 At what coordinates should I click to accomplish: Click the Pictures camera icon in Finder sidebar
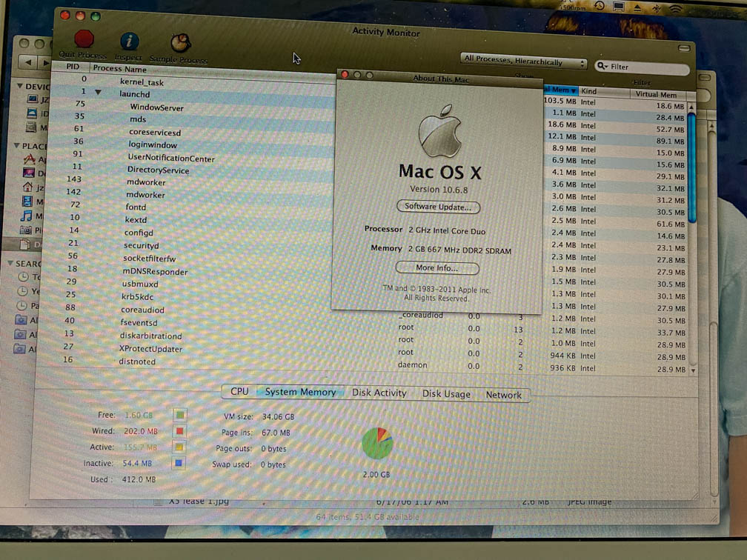[26, 230]
